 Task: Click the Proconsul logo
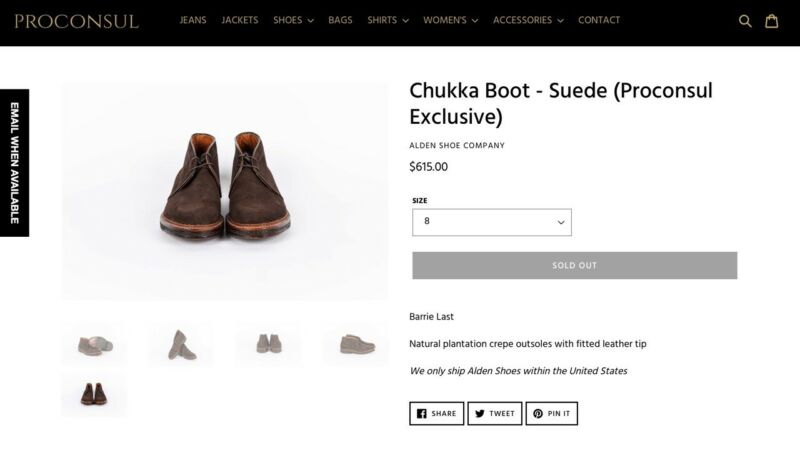(76, 20)
